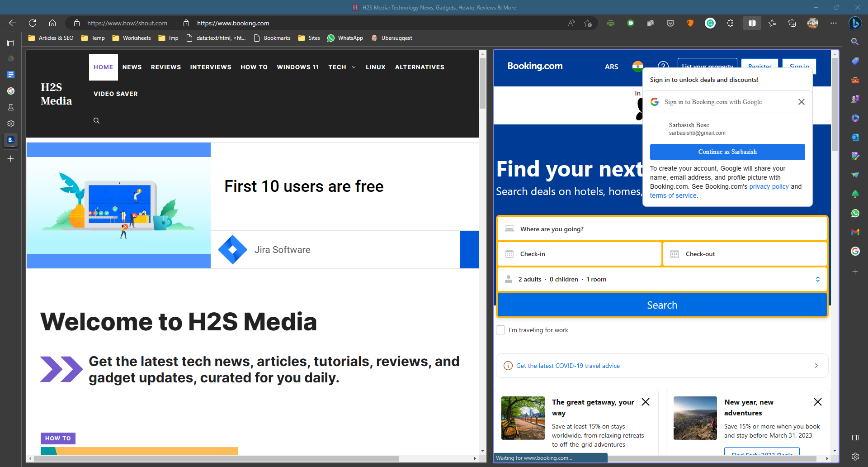Click the Pocket extension icon
This screenshot has height=467, width=868.
click(x=670, y=23)
